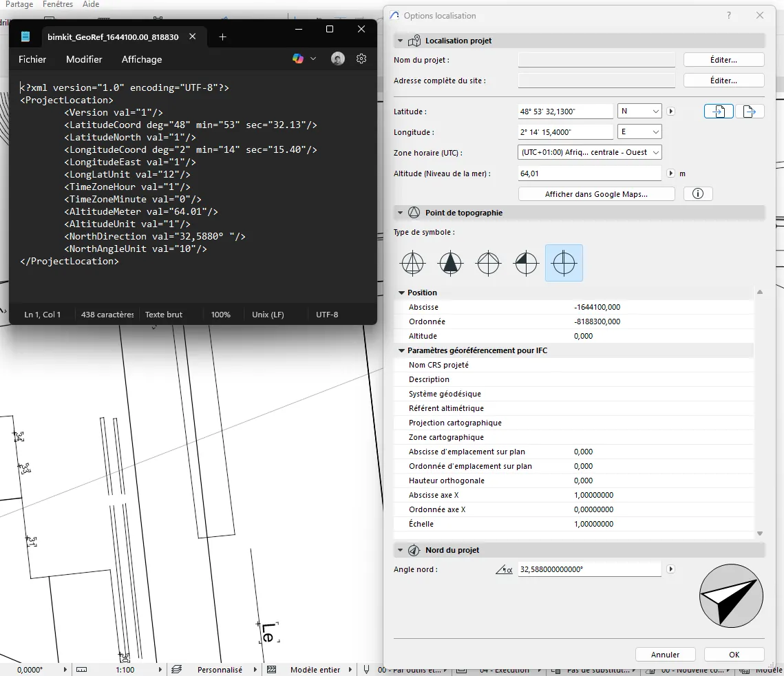Collapse the Paramètres géoréférencement pour IFC section
The width and height of the screenshot is (784, 676).
pyautogui.click(x=401, y=350)
